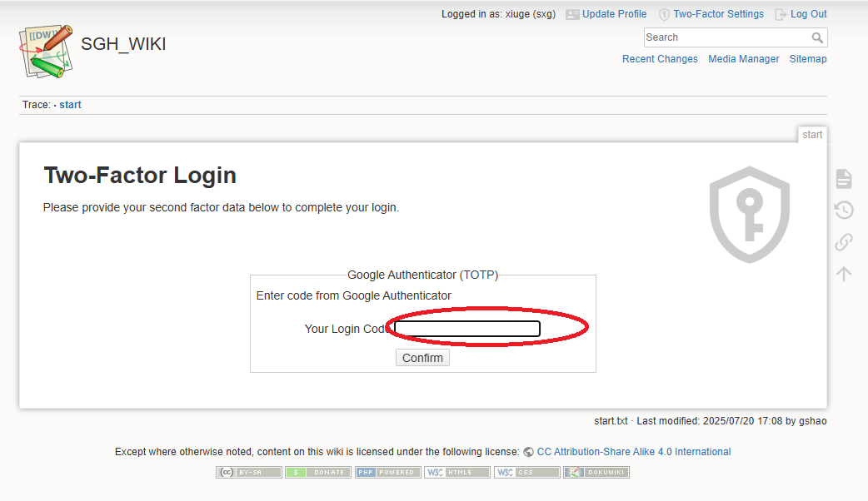Select the start tab above content

click(812, 134)
